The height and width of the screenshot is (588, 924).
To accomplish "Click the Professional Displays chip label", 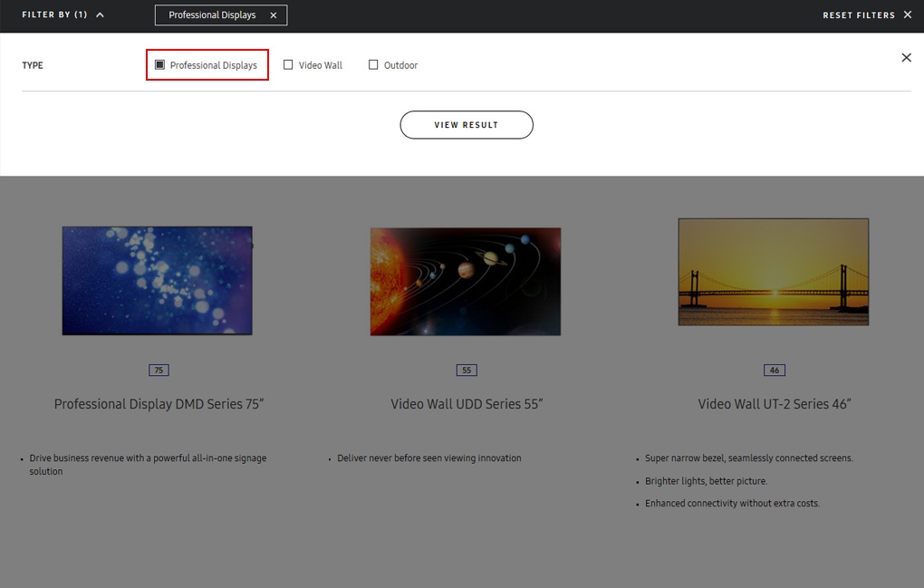I will click(212, 15).
